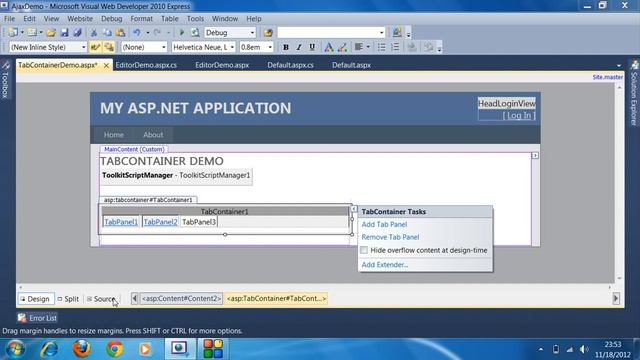The image size is (640, 360).
Task: Open the Format menu
Action: (142, 19)
